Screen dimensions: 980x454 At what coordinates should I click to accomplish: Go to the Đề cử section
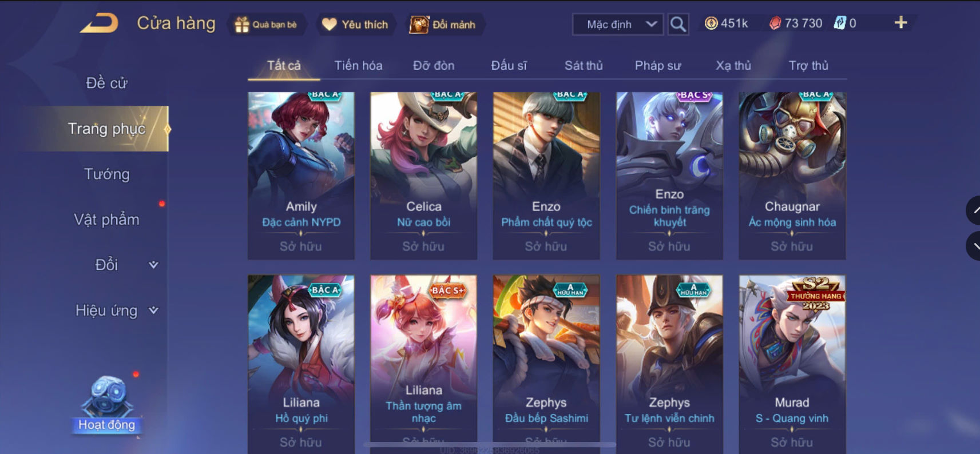(107, 83)
